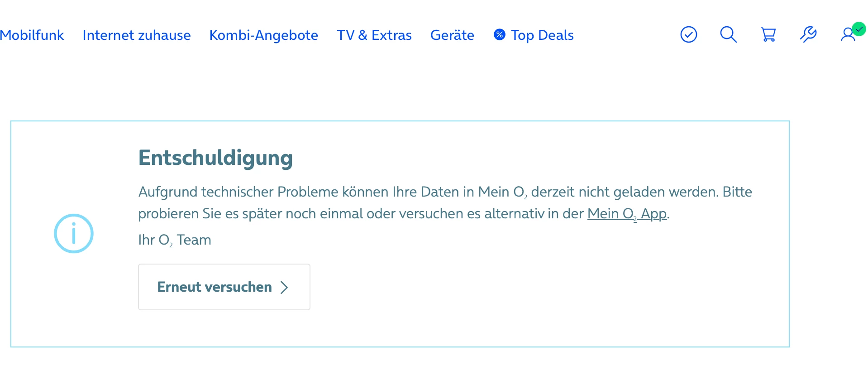This screenshot has height=366, width=868.
Task: Follow the Mein O2 App link
Action: click(627, 214)
